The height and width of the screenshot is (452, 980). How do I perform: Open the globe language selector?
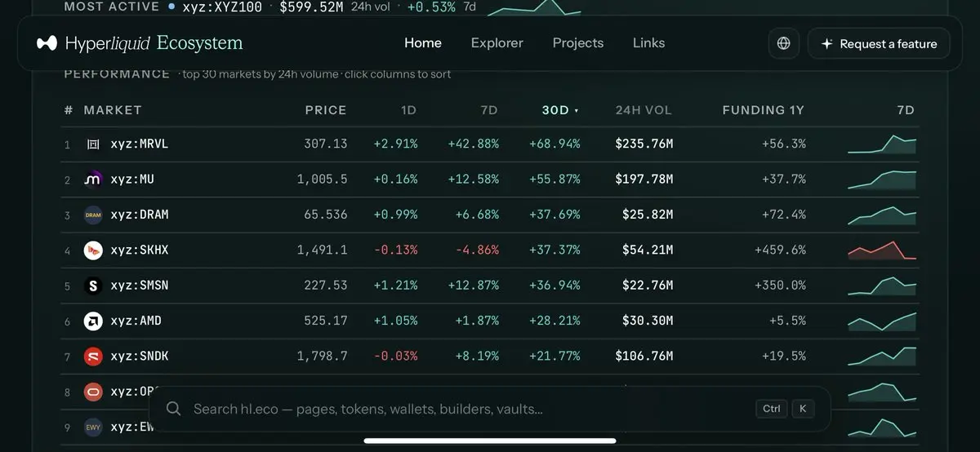pyautogui.click(x=784, y=43)
